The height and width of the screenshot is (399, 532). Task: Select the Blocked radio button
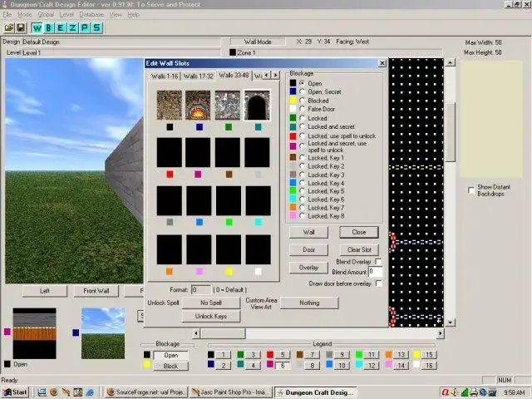302,101
